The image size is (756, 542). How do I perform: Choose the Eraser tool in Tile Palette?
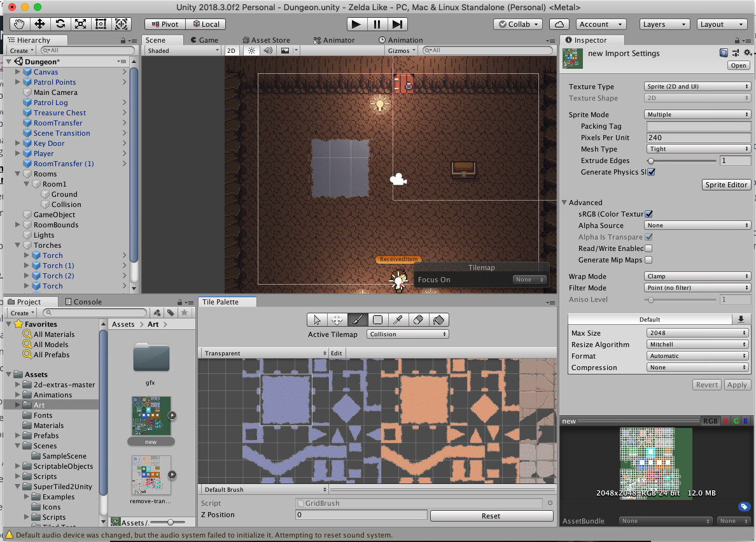click(417, 320)
